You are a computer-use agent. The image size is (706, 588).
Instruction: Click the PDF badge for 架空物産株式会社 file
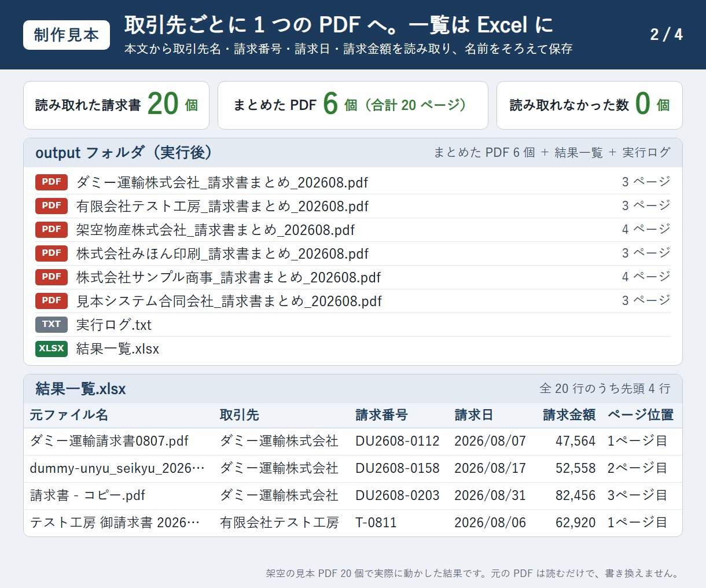pyautogui.click(x=52, y=230)
